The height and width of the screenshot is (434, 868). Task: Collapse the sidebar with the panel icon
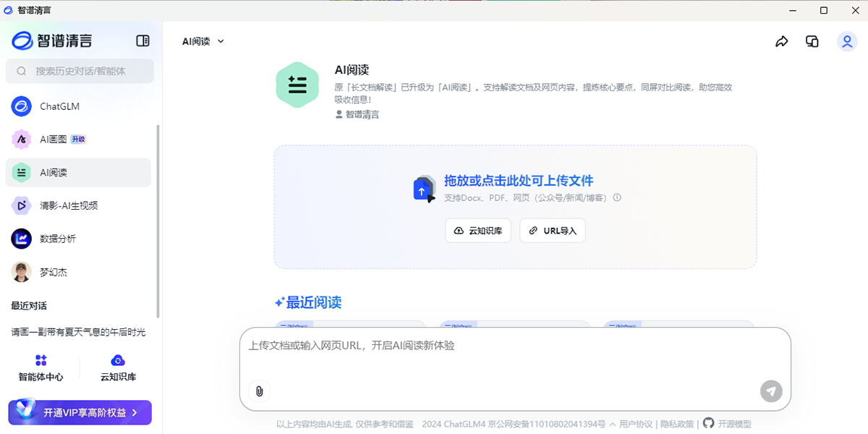click(x=142, y=41)
